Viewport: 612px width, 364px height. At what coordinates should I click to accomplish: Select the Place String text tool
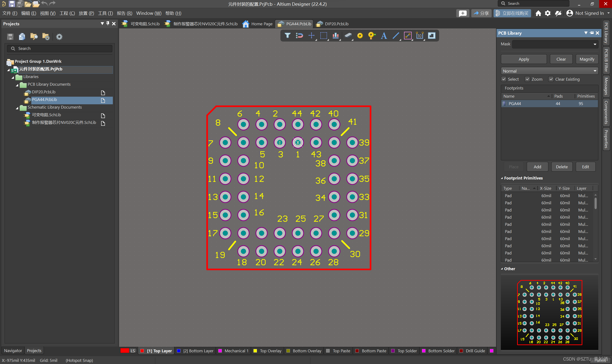pos(384,36)
